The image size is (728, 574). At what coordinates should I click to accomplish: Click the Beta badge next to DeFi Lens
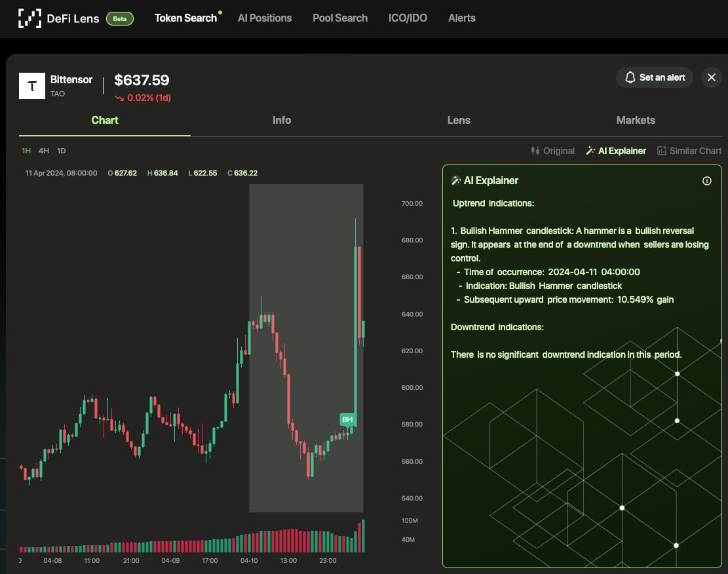point(120,18)
